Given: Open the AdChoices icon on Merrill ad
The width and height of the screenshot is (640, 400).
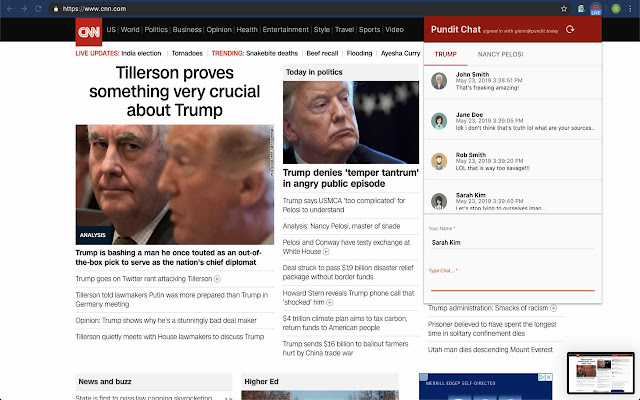Looking at the screenshot, I should click(x=541, y=377).
